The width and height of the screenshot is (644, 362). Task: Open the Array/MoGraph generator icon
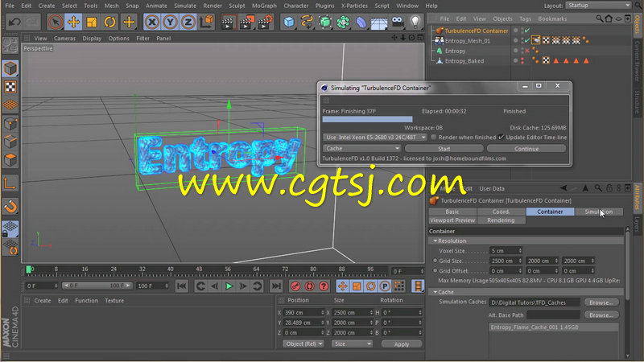[x=343, y=22]
